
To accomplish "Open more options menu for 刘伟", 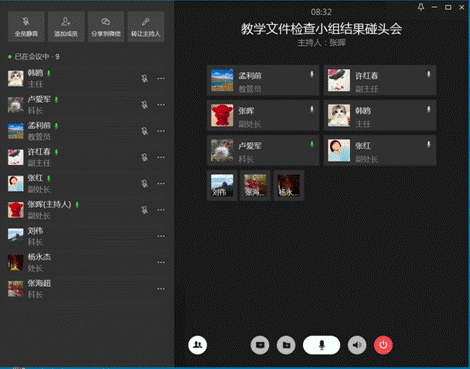I will (x=161, y=236).
